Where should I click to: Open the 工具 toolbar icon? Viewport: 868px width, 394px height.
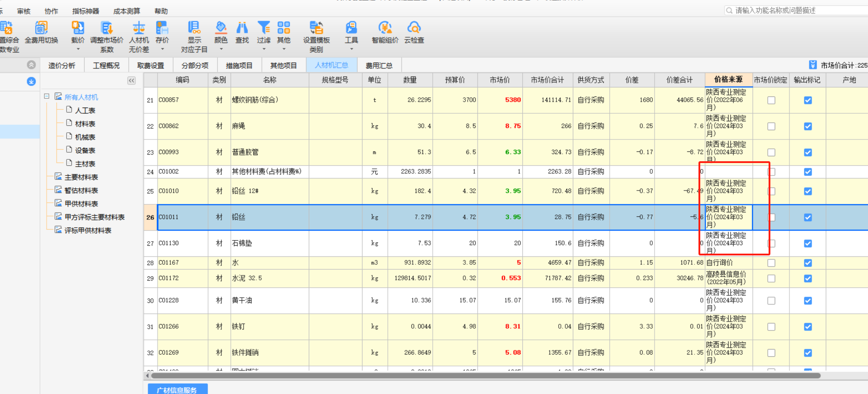[351, 28]
